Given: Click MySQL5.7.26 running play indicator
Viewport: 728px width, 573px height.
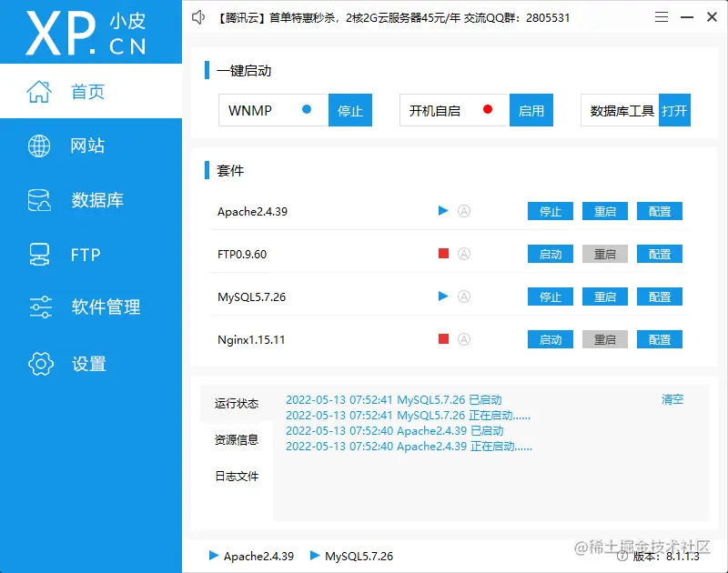Looking at the screenshot, I should click(443, 296).
